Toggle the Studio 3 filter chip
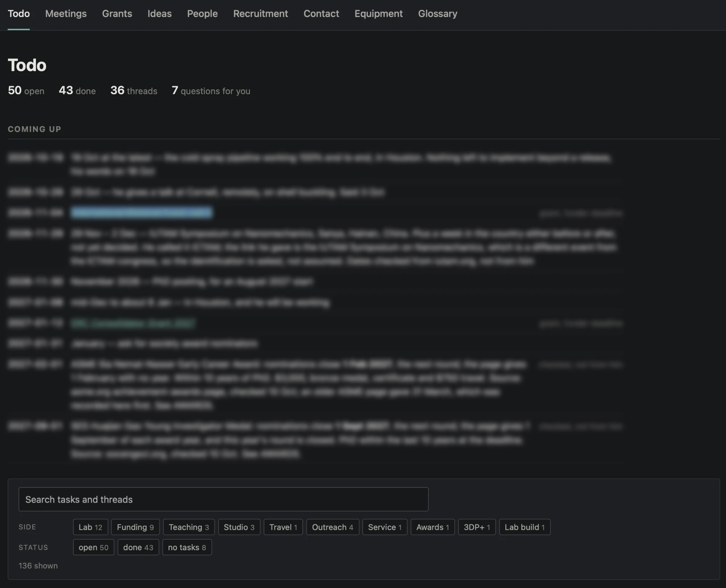The width and height of the screenshot is (726, 588). [x=239, y=527]
